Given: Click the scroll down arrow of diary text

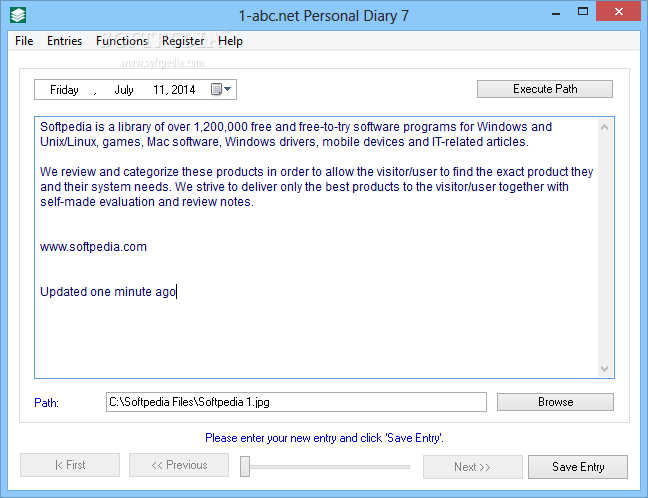Looking at the screenshot, I should 604,369.
